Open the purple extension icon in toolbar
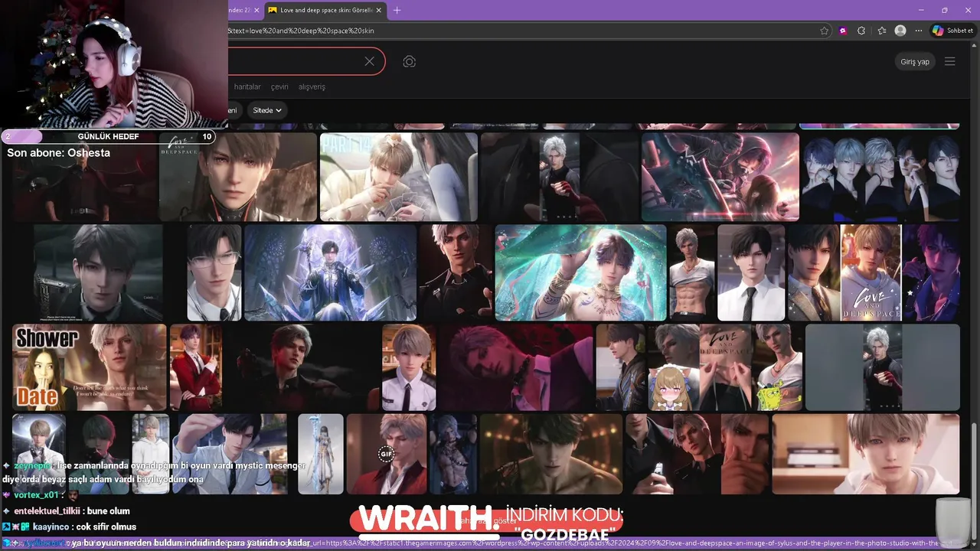The image size is (980, 551). tap(843, 31)
